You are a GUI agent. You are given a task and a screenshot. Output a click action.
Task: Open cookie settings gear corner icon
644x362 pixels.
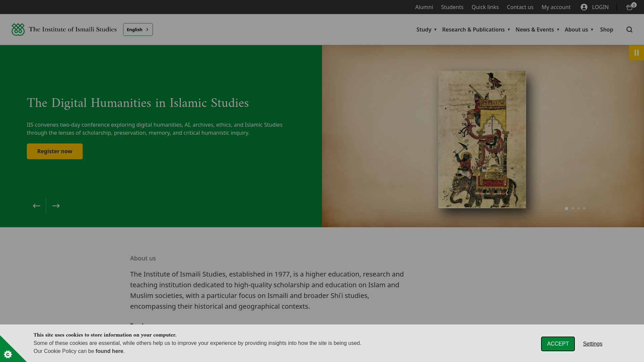[x=8, y=354]
